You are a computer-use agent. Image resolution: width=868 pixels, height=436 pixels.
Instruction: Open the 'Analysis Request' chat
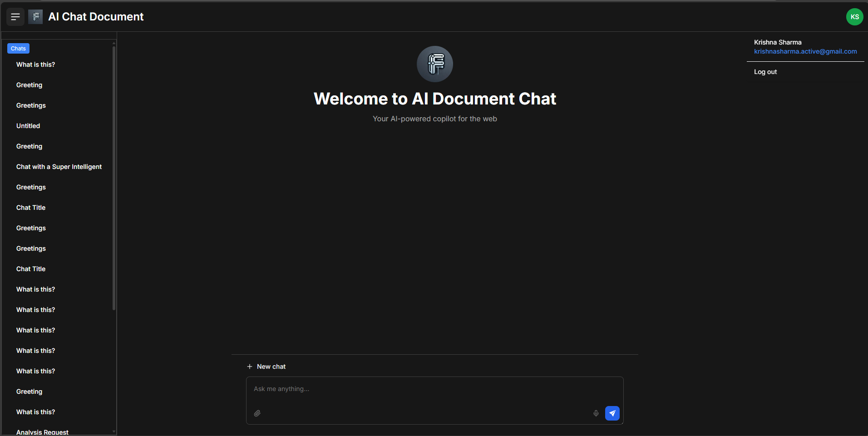(42, 432)
